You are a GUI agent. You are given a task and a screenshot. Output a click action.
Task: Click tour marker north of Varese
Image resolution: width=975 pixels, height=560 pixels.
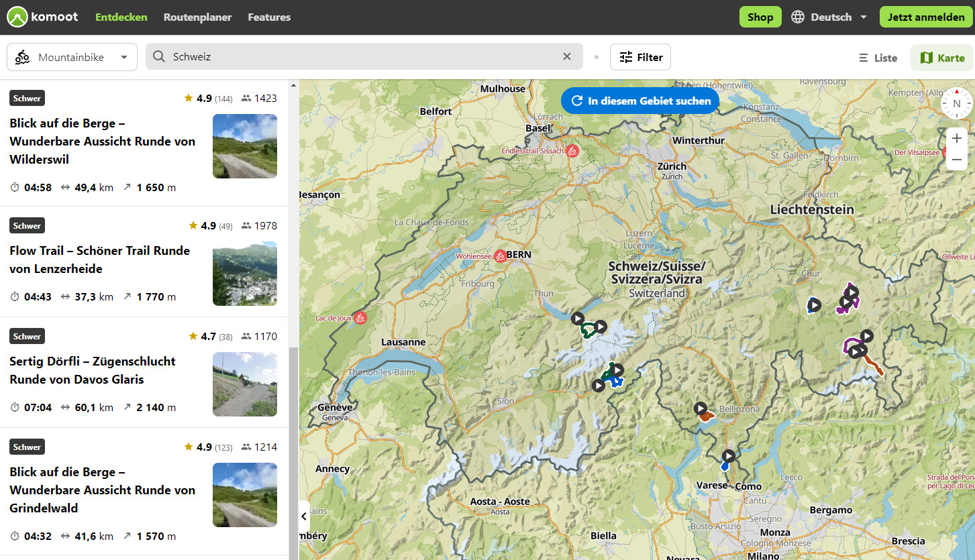[x=728, y=456]
